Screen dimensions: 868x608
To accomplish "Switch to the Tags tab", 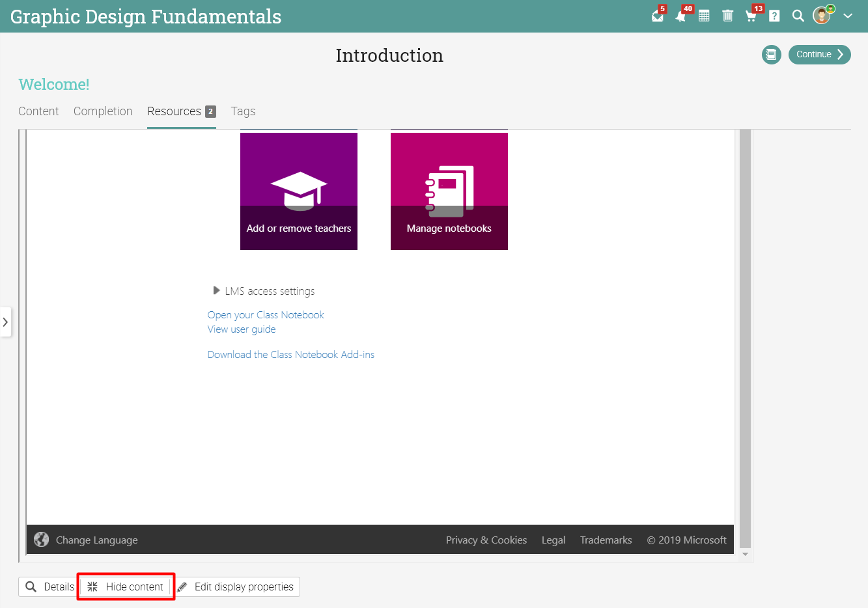I will (x=243, y=111).
